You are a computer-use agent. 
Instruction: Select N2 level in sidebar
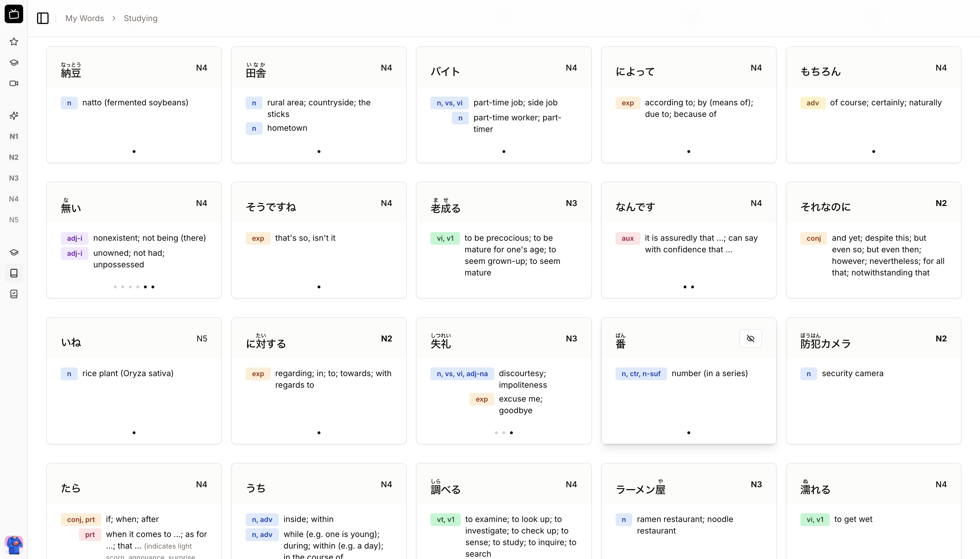[x=14, y=157]
